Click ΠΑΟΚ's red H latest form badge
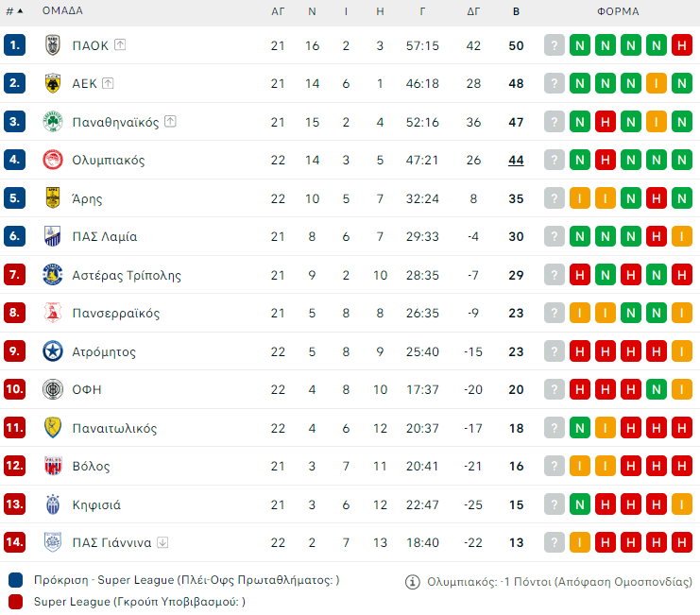The width and height of the screenshot is (700, 615). (682, 45)
